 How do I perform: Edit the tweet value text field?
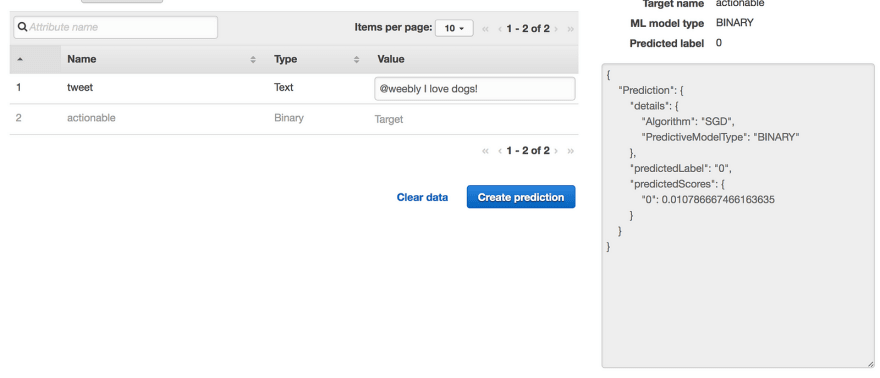(x=475, y=89)
